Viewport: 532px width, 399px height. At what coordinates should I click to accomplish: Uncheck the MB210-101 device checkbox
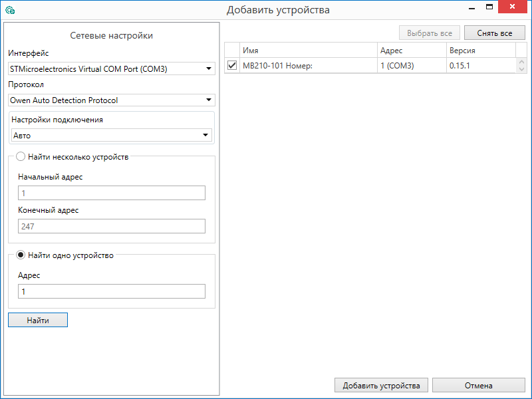click(232, 66)
